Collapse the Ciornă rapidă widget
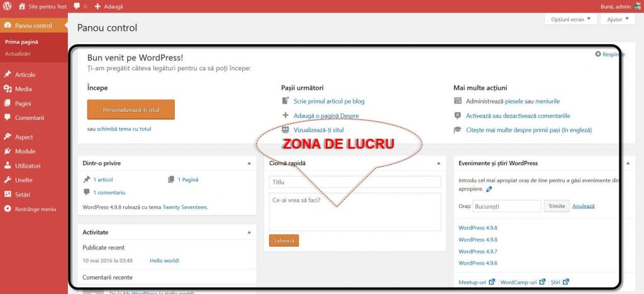 [438, 163]
